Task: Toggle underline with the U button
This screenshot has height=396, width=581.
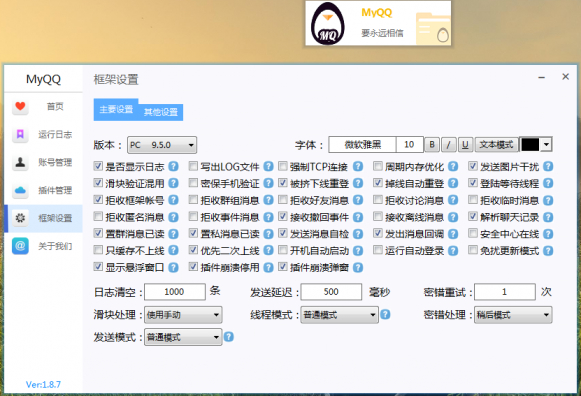Action: [465, 145]
